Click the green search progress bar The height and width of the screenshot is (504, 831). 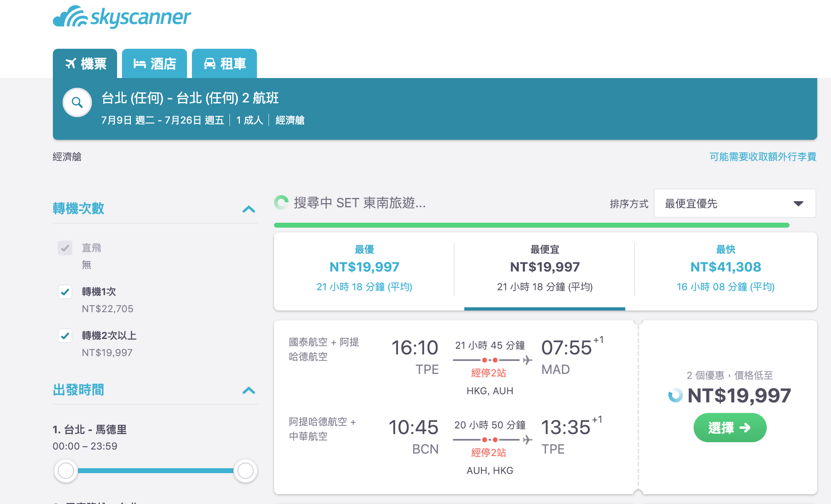532,225
